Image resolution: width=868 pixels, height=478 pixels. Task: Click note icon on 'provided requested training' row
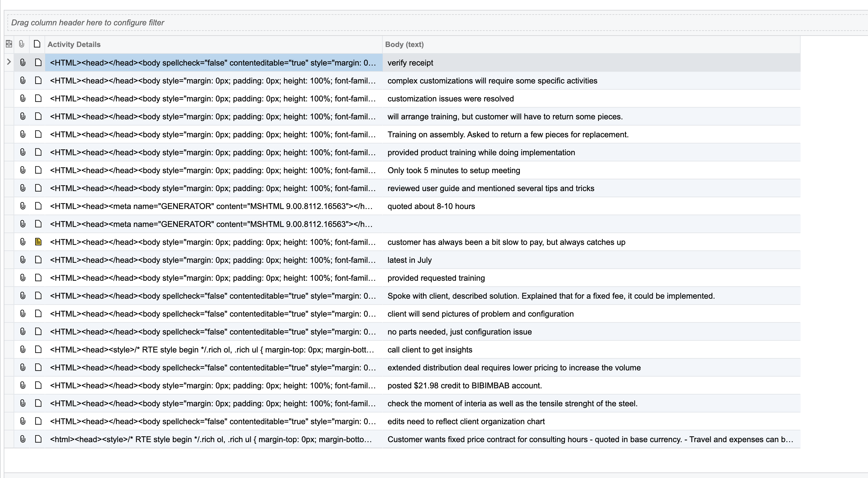click(38, 278)
